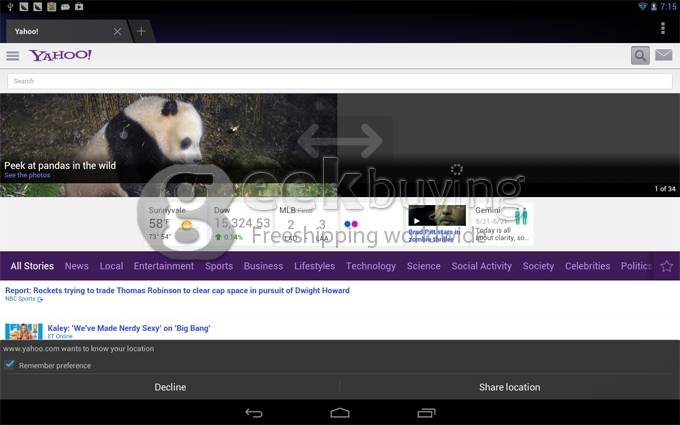Open the browser three-dot overflow menu
The width and height of the screenshot is (680, 425).
click(x=663, y=28)
